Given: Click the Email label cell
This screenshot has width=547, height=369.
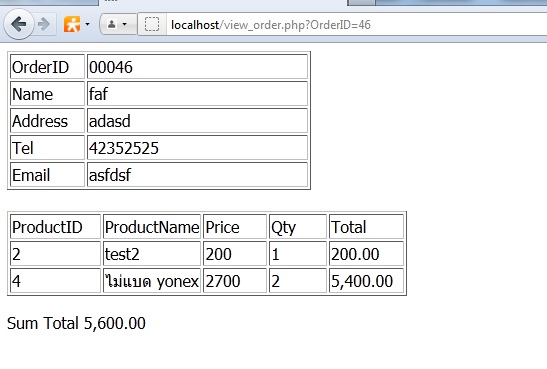Looking at the screenshot, I should pos(47,175).
